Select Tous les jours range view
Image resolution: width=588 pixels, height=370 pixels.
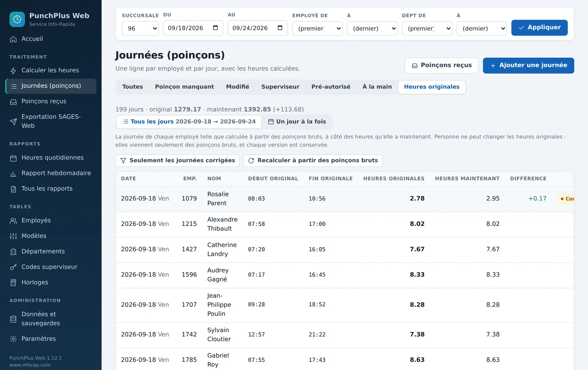click(189, 122)
